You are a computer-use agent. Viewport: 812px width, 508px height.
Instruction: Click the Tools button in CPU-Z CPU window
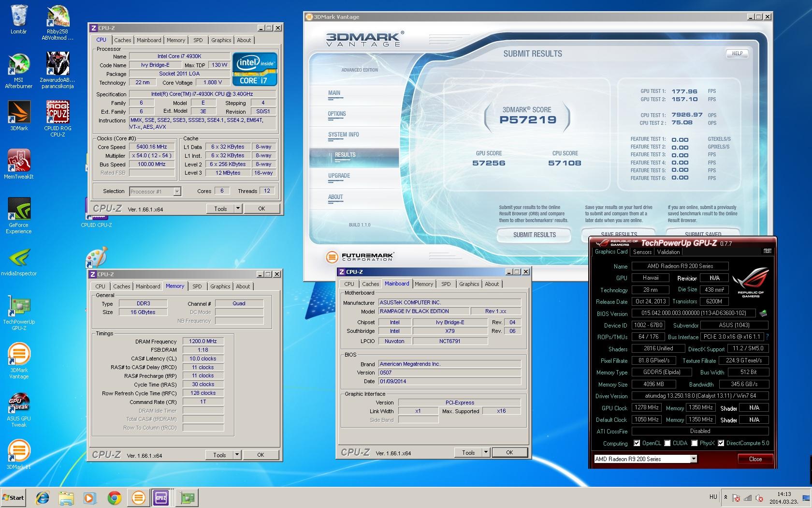[220, 209]
